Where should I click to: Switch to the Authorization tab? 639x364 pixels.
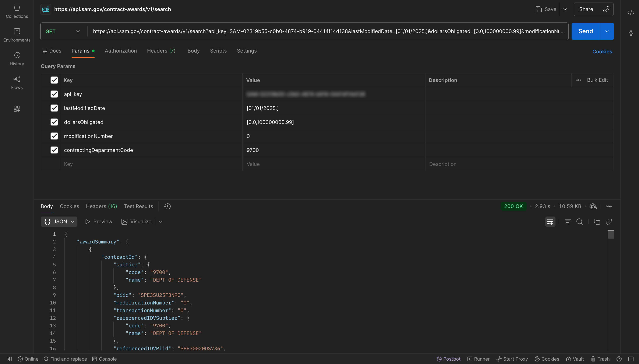click(121, 51)
